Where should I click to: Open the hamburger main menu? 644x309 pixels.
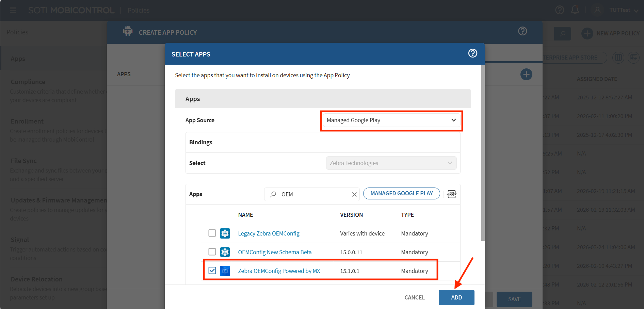click(13, 10)
